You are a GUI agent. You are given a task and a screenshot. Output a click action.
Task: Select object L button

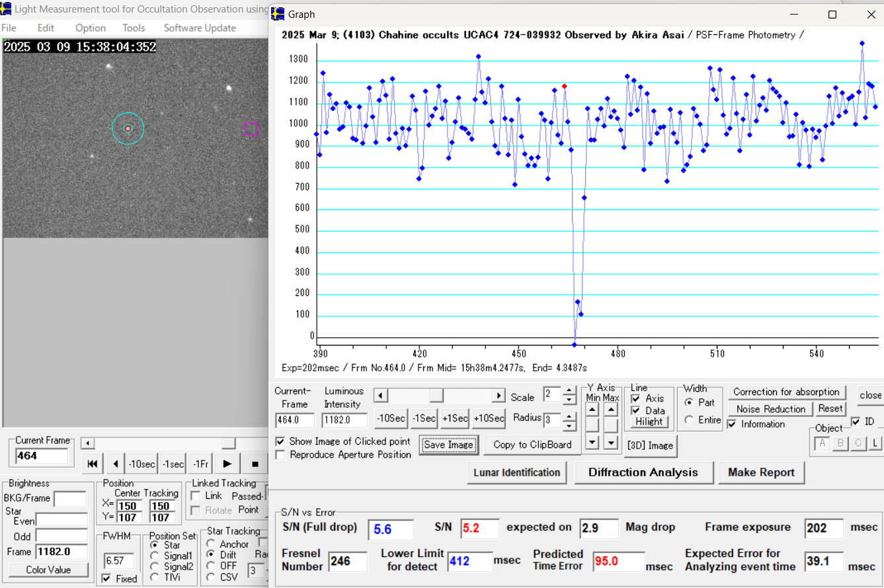(875, 443)
